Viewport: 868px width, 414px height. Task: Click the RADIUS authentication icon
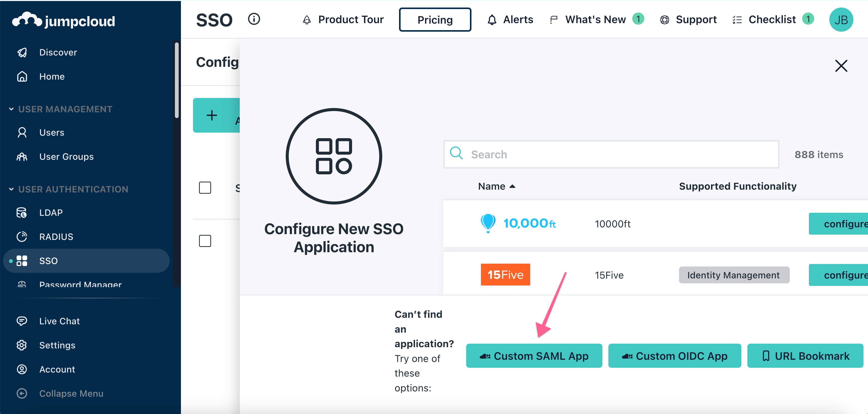[x=22, y=236]
